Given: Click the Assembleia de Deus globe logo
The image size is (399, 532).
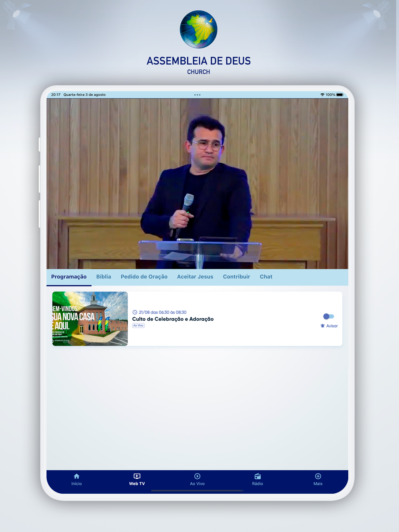Looking at the screenshot, I should (199, 30).
